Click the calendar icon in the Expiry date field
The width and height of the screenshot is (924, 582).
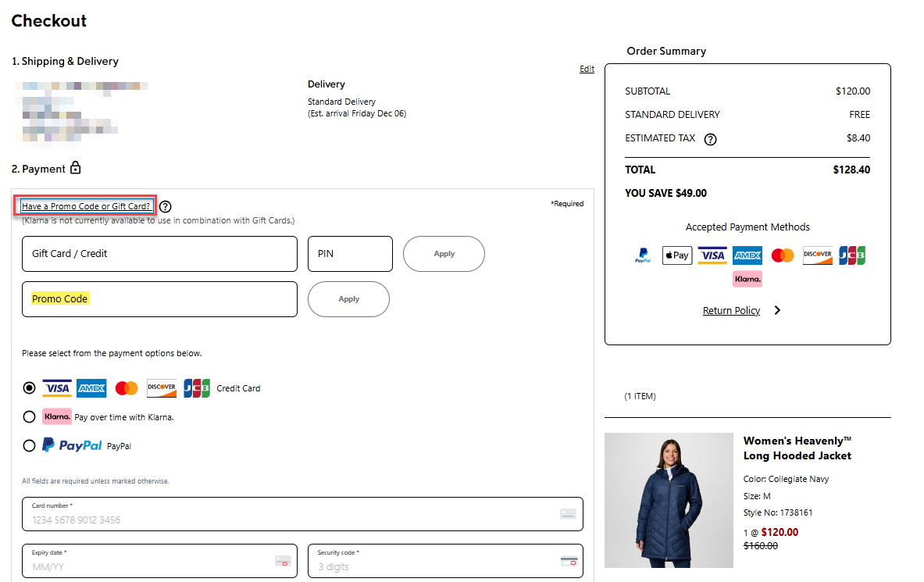283,561
